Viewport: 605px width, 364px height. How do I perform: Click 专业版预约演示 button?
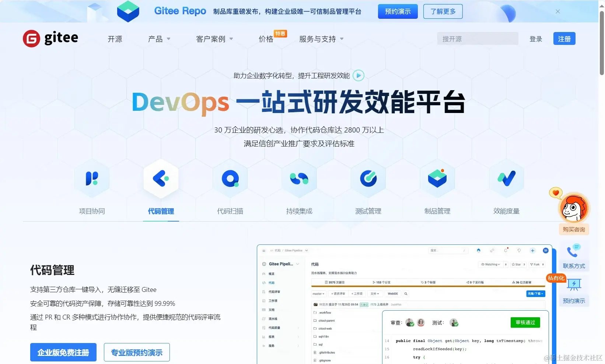137,352
